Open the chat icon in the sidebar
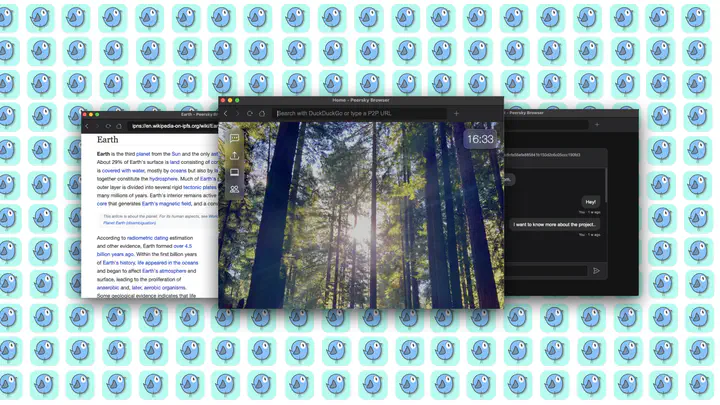The height and width of the screenshot is (405, 720). click(x=234, y=138)
